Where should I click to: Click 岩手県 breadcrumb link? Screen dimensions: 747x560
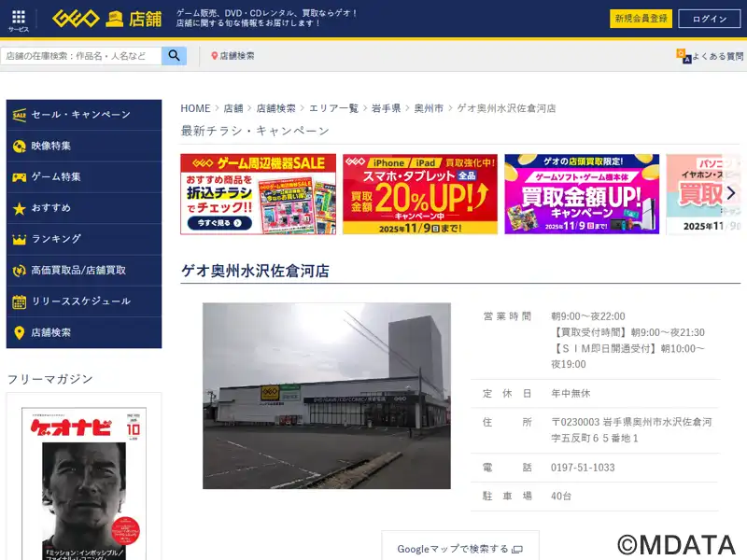[x=386, y=108]
